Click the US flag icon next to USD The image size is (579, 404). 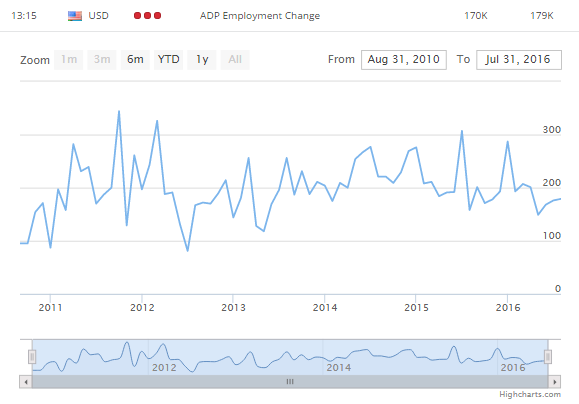click(x=75, y=16)
